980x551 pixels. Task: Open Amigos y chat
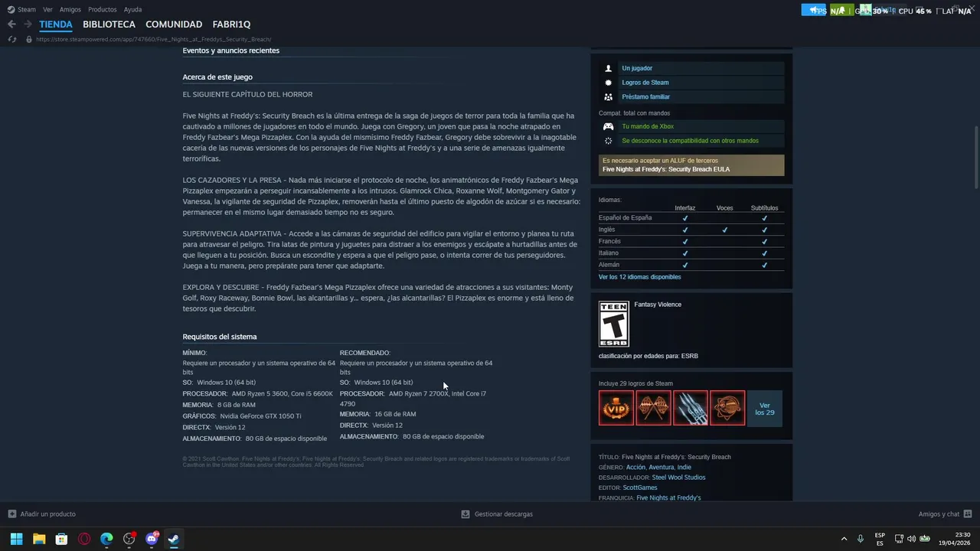click(939, 514)
